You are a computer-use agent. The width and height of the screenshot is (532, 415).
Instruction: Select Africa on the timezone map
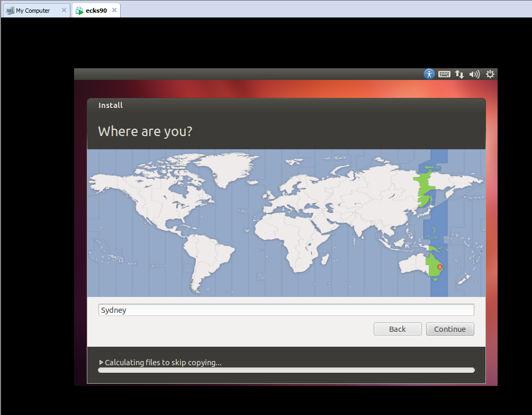click(292, 241)
